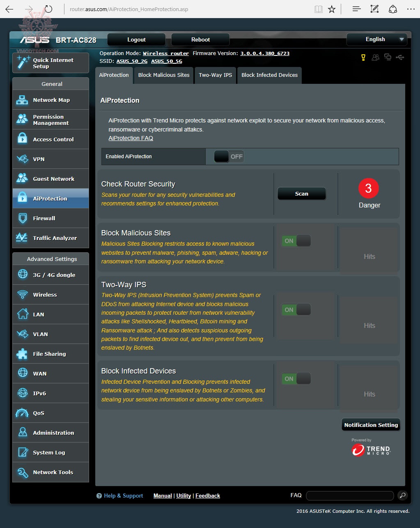Screen dimensions: 420x528
Task: Open System Log in the sidebar
Action: click(x=50, y=452)
